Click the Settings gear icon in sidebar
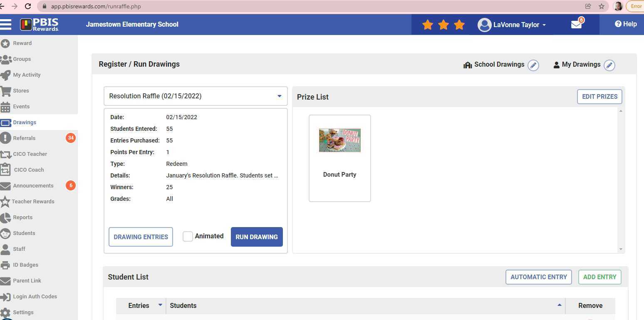Image resolution: width=644 pixels, height=320 pixels. coord(5,312)
